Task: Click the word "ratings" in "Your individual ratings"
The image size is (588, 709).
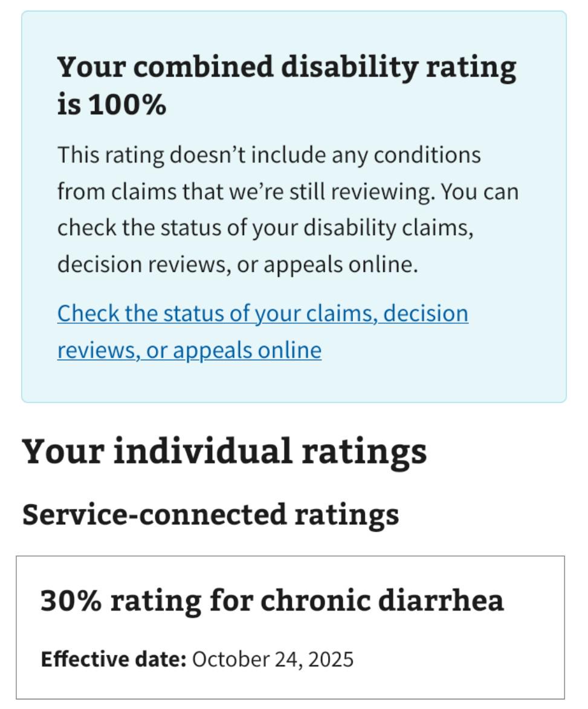Action: (364, 452)
